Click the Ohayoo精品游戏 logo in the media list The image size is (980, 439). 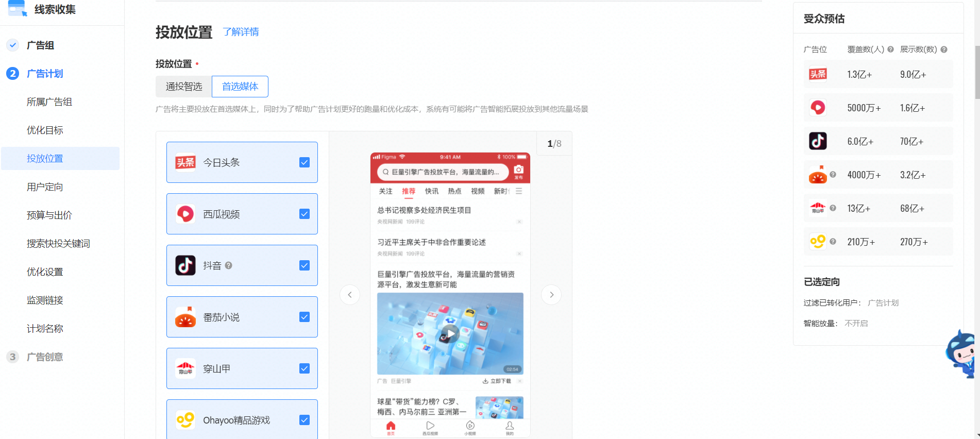[185, 420]
